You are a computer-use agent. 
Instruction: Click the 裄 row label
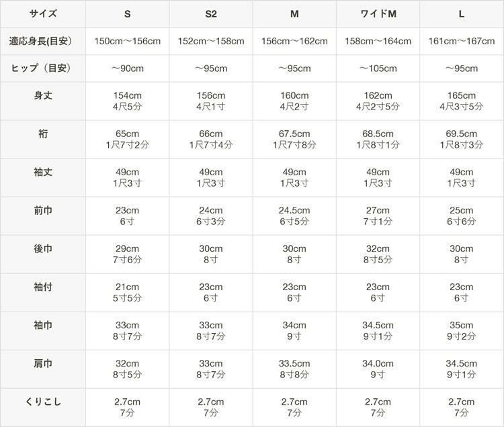[43, 134]
